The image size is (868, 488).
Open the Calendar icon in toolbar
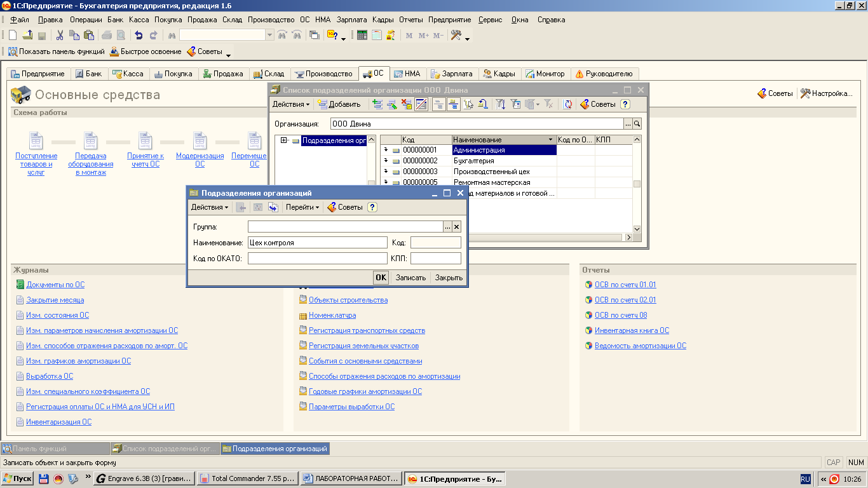point(377,36)
